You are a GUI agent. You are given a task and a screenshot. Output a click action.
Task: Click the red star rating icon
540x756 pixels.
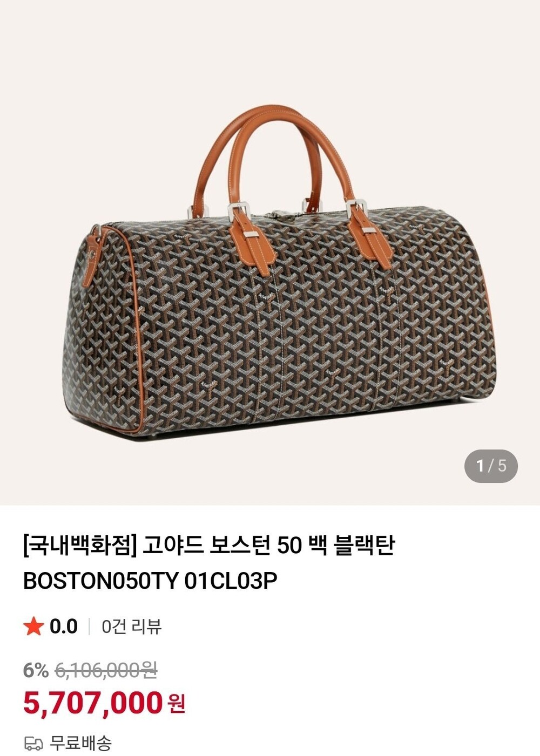(x=33, y=626)
